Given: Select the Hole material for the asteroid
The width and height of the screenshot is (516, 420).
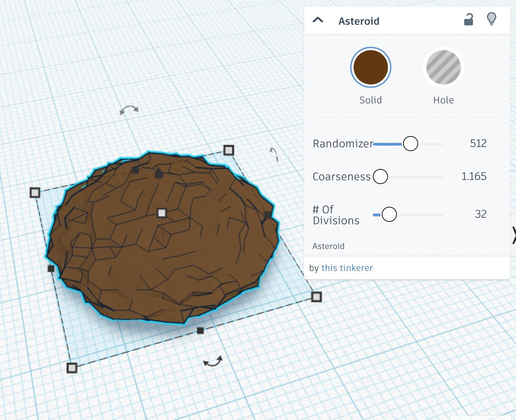Looking at the screenshot, I should [443, 67].
